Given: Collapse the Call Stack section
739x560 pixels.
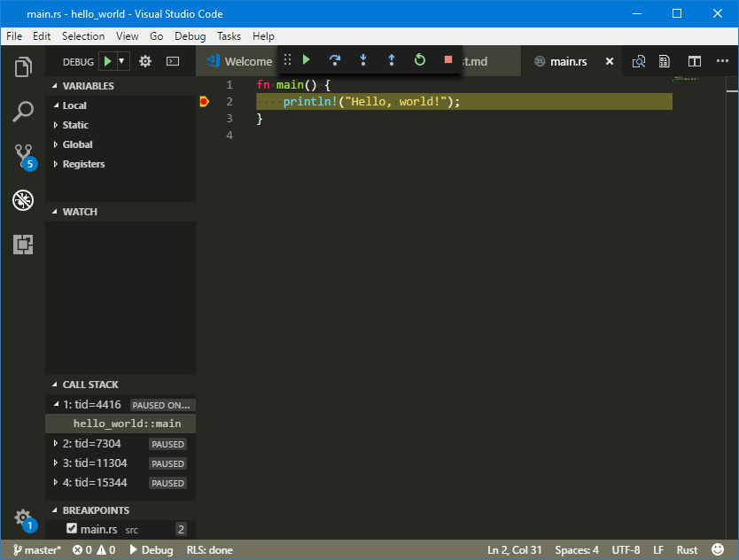Looking at the screenshot, I should coord(56,384).
